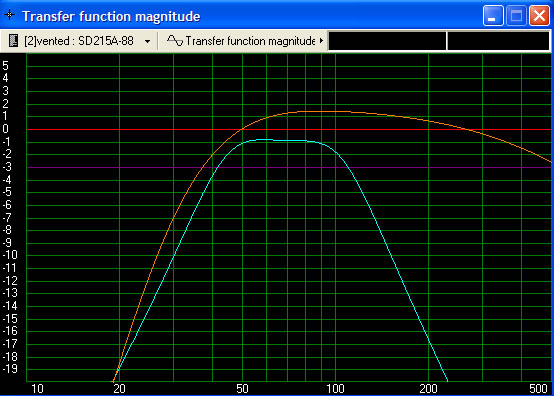Click the purple -3 dB reference line
This screenshot has width=554, height=396.
(289, 167)
